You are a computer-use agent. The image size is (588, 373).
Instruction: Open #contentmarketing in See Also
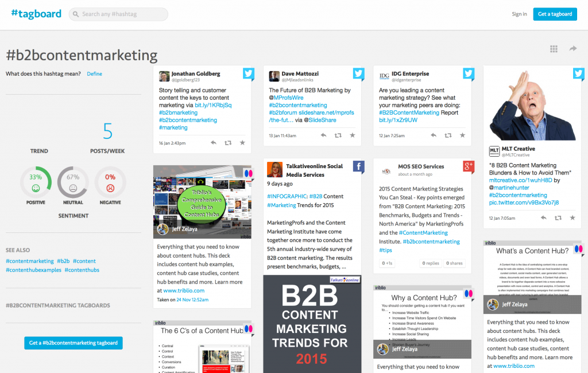coord(30,261)
